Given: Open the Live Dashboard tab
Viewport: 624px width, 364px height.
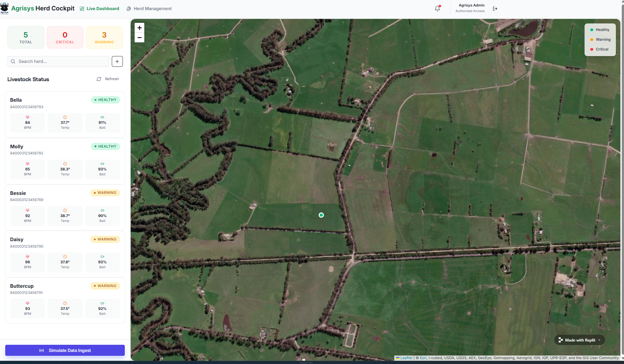Looking at the screenshot, I should point(99,8).
